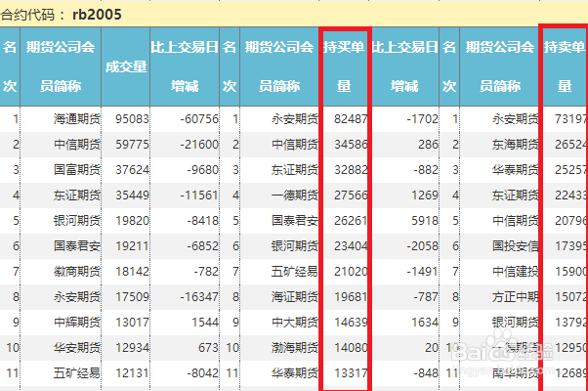This screenshot has width=588, height=391.
Task: Click long position value 21020
Action: (351, 272)
